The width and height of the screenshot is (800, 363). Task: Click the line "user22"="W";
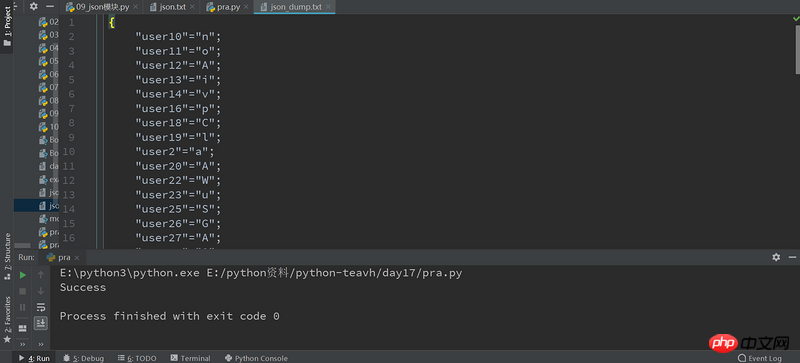(x=178, y=181)
